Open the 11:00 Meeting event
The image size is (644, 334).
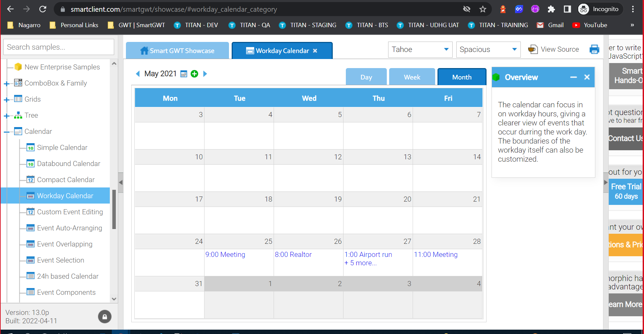click(435, 255)
